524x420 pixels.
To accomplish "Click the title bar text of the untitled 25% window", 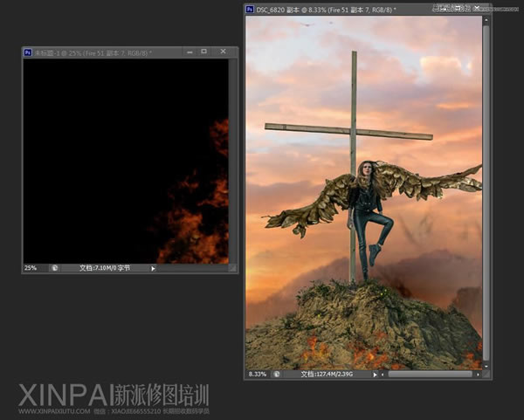I will tap(93, 52).
